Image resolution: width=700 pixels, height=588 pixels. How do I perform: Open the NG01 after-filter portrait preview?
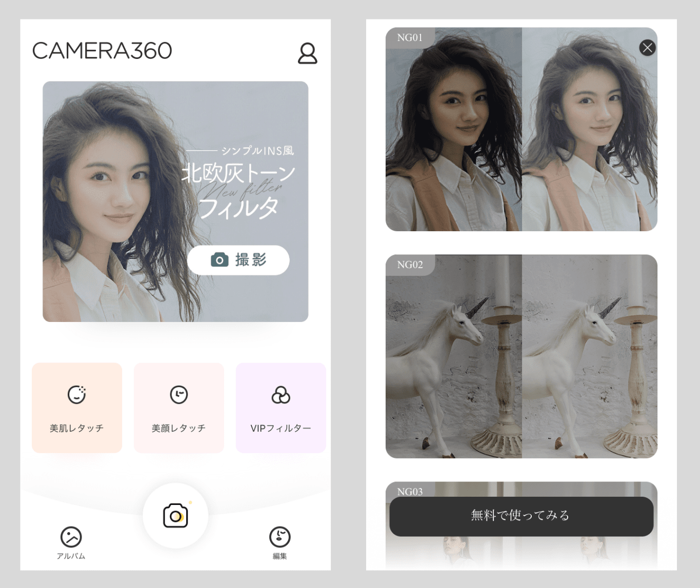click(x=589, y=131)
